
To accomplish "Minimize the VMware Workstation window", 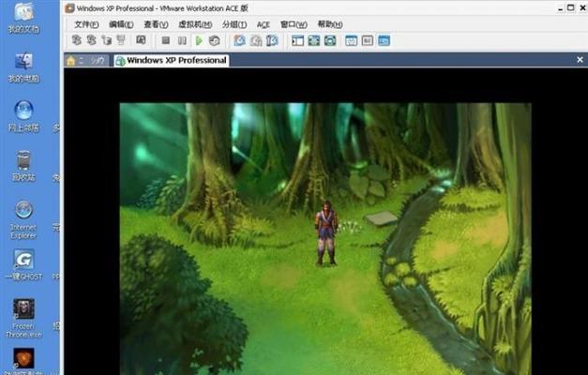I will click(560, 7).
